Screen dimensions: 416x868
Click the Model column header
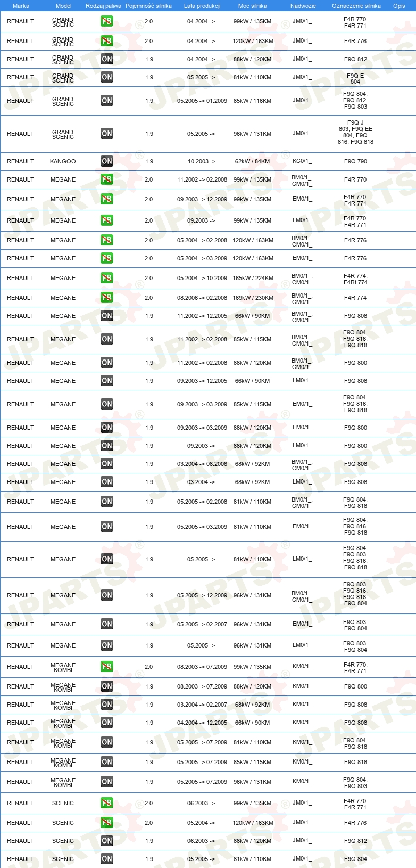pos(64,6)
